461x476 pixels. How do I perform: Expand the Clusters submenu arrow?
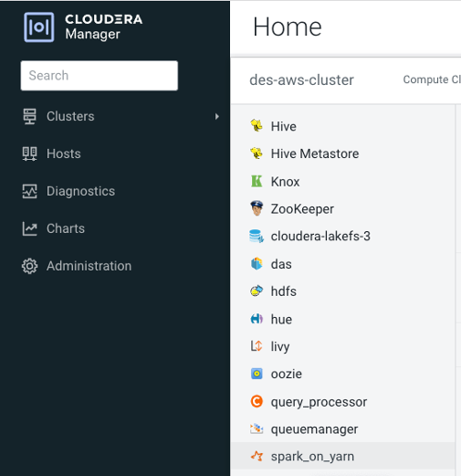pyautogui.click(x=217, y=117)
